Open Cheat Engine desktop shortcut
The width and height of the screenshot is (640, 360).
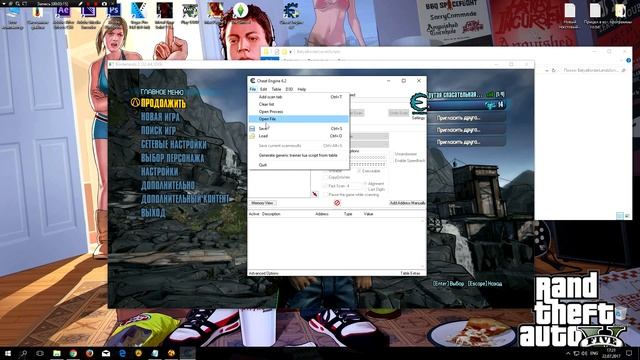pos(291,16)
